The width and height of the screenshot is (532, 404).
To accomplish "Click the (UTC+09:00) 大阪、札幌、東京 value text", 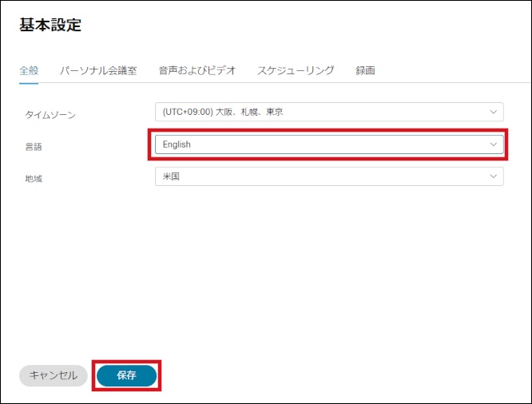I will click(223, 113).
